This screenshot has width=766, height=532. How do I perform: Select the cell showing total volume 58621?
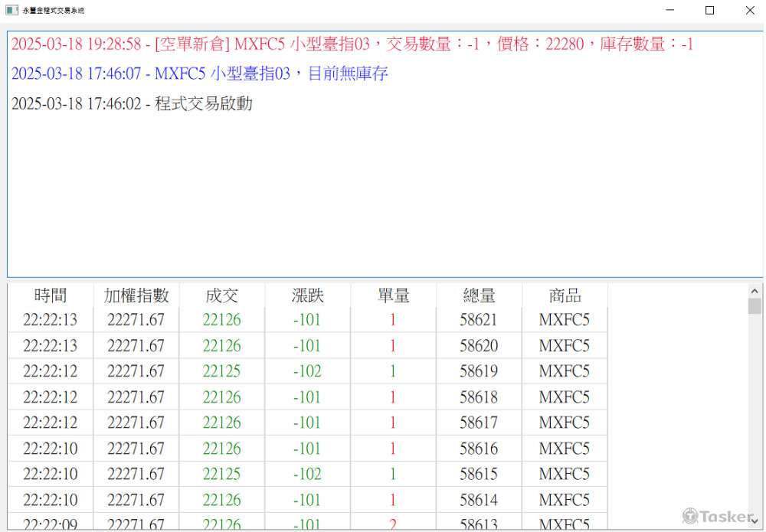click(479, 320)
